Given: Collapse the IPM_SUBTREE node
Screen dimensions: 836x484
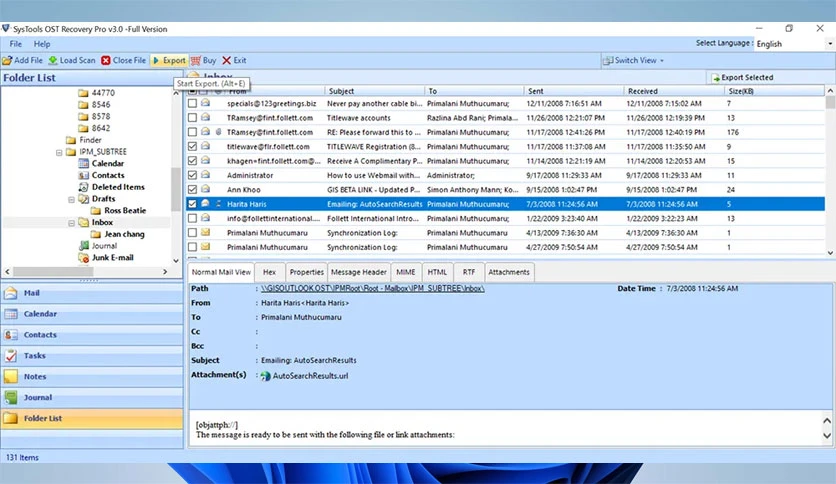Looking at the screenshot, I should 59,152.
